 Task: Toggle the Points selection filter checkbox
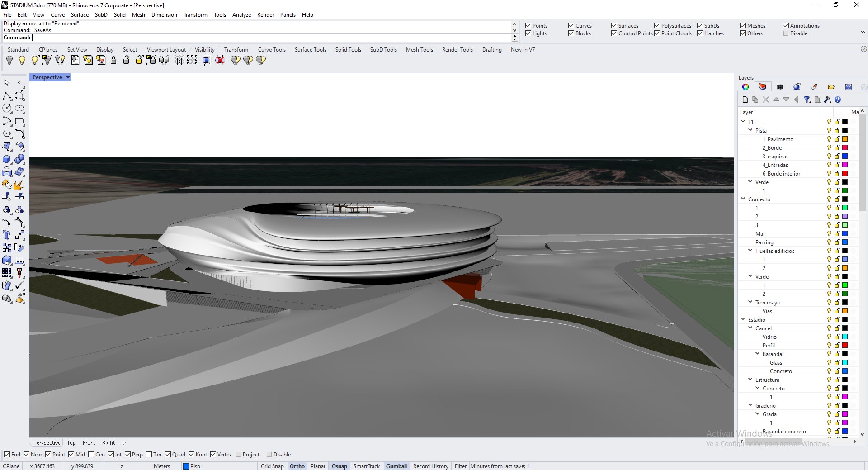coord(528,26)
